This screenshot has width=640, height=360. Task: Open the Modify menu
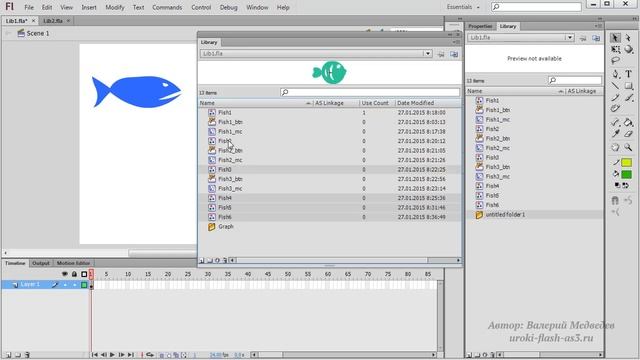pos(115,7)
